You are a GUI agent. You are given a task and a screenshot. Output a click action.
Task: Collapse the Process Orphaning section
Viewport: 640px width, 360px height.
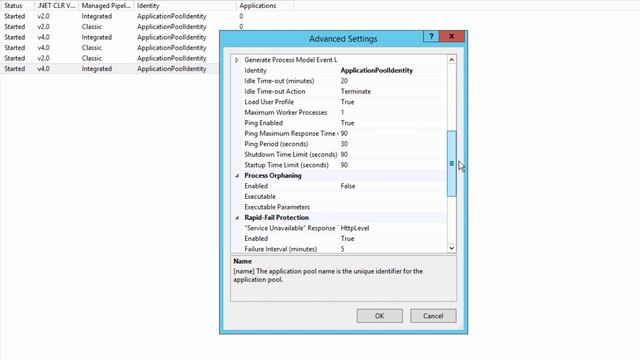point(237,176)
